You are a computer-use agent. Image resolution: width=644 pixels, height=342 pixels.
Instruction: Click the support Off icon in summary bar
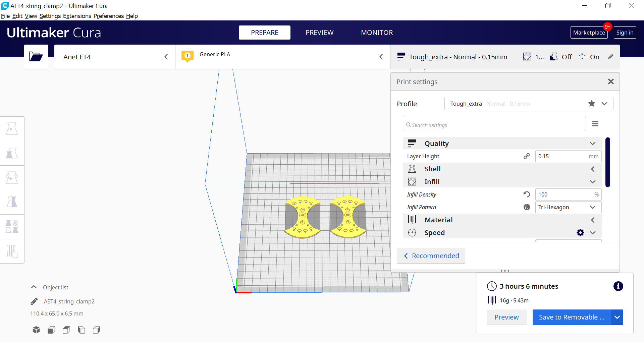point(554,57)
